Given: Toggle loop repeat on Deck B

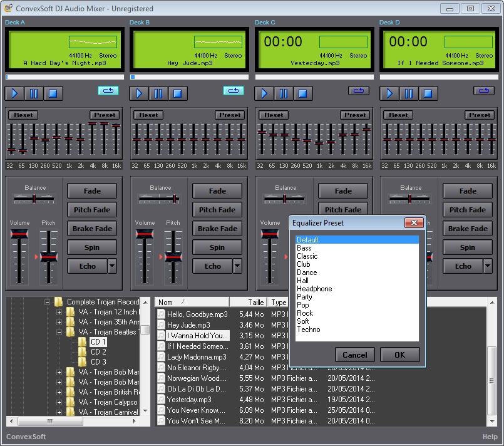Looking at the screenshot, I should pyautogui.click(x=234, y=91).
